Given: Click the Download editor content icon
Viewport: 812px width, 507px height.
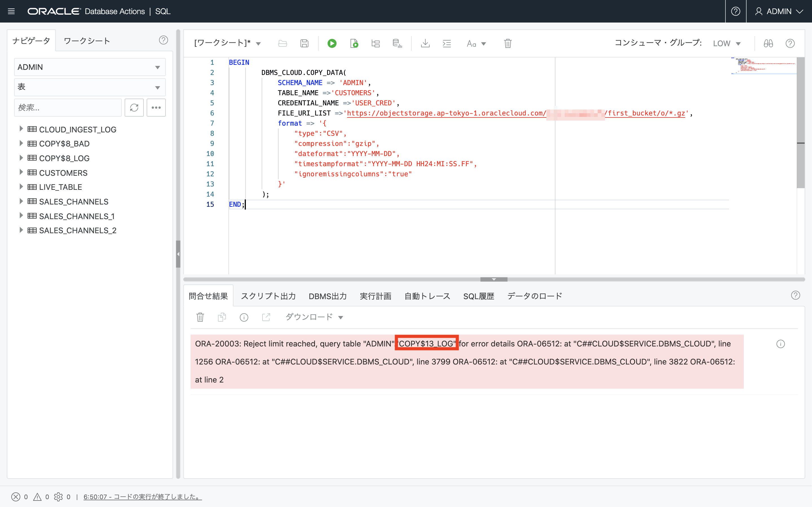Looking at the screenshot, I should (425, 43).
